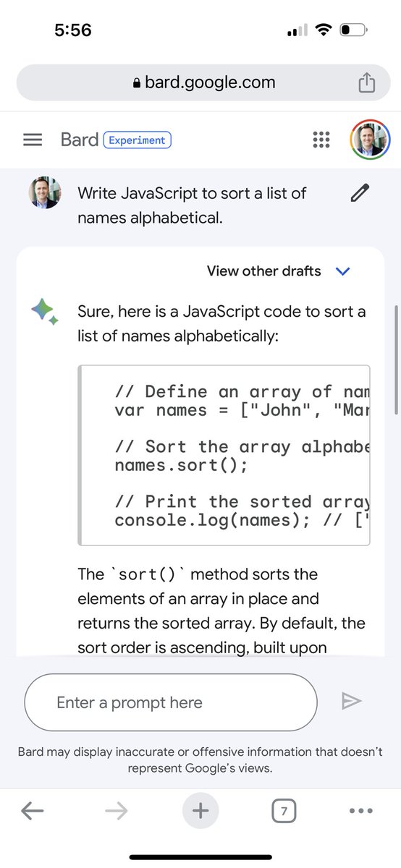Tap the var names array code line

point(242,410)
